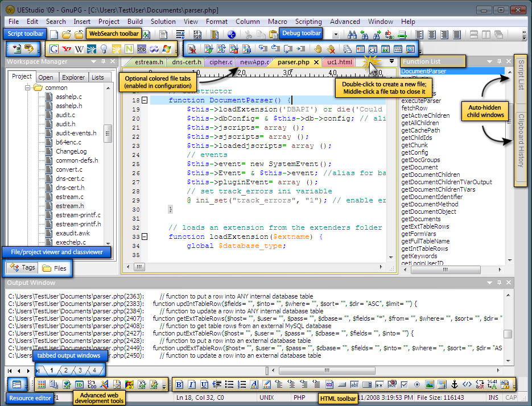Click the PHP lightning script icon
532x406 pixels.
click(x=29, y=49)
